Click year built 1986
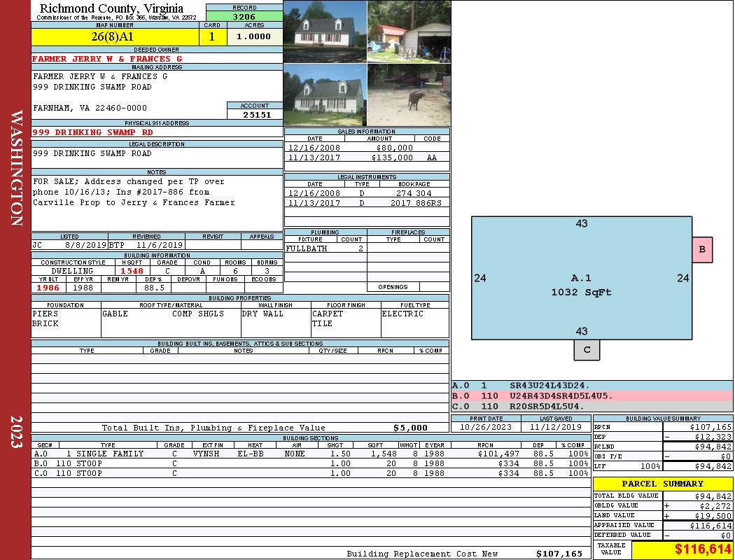The height and width of the screenshot is (560, 735). [x=48, y=288]
